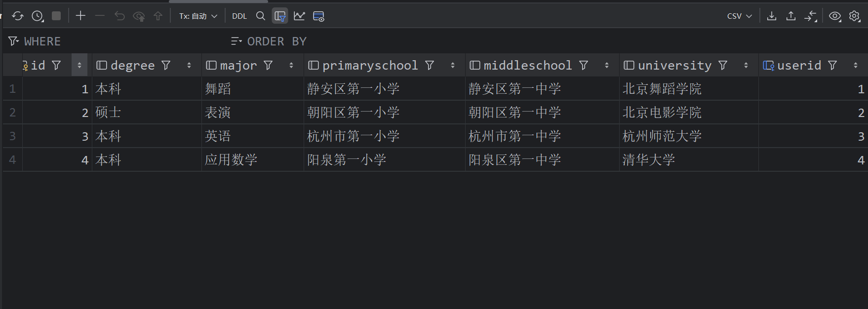Click the sort arrows in university column
This screenshot has height=309, width=868.
point(746,65)
